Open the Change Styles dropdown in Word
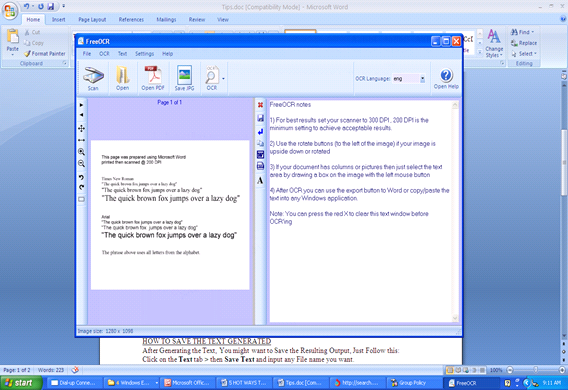This screenshot has width=568, height=390. point(494,43)
